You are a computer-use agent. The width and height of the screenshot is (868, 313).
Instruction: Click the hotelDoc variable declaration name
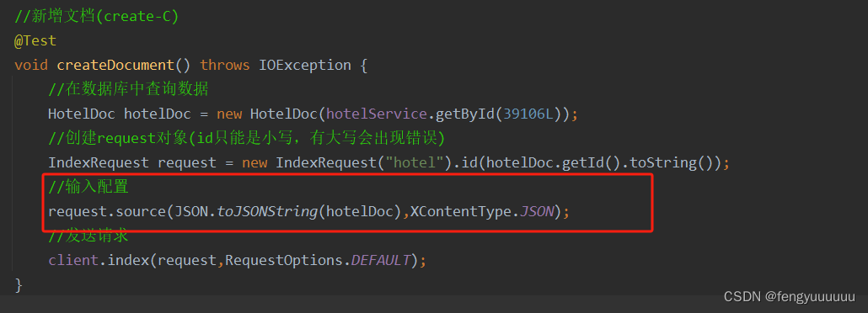158,114
